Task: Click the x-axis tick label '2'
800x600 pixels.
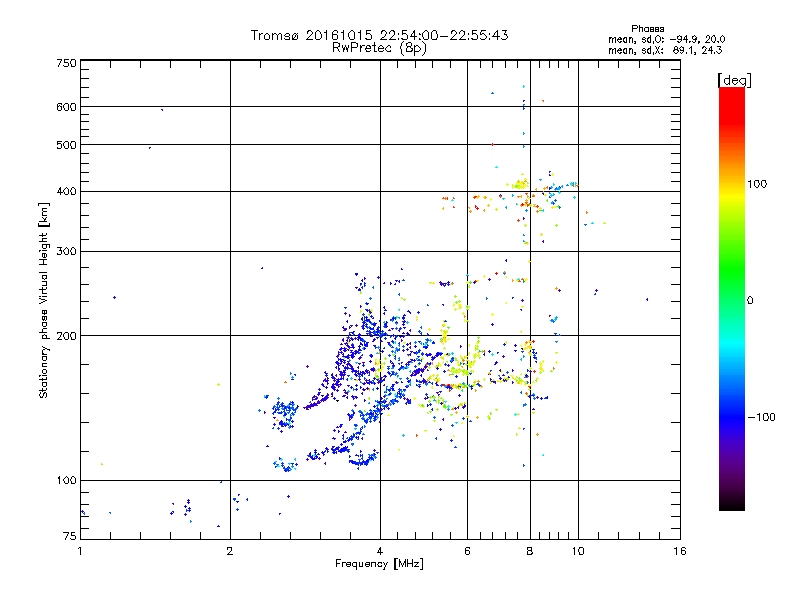Action: pos(230,551)
